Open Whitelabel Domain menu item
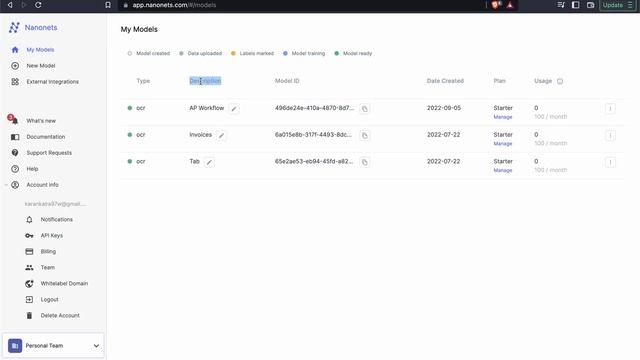This screenshot has height=360, width=640. click(x=64, y=283)
